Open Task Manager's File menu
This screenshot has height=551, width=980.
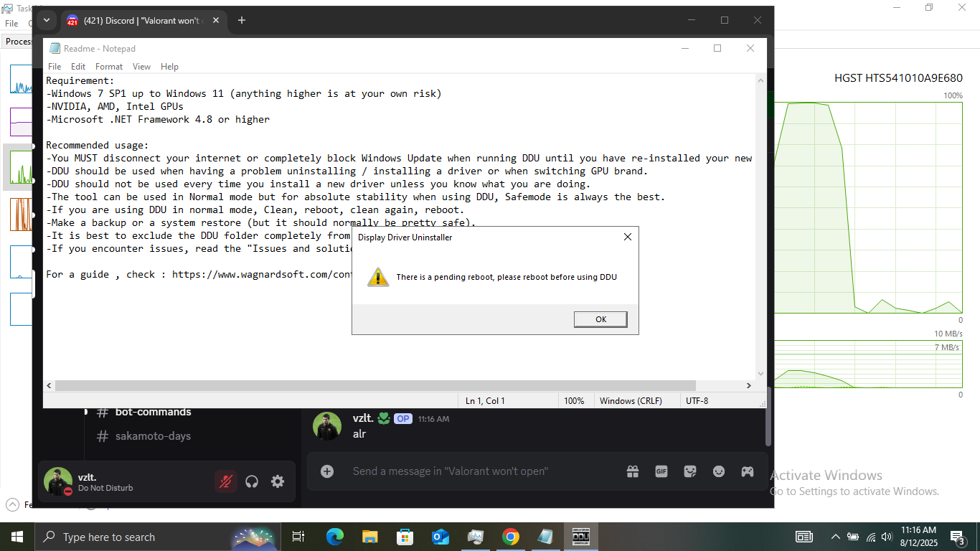tap(11, 24)
